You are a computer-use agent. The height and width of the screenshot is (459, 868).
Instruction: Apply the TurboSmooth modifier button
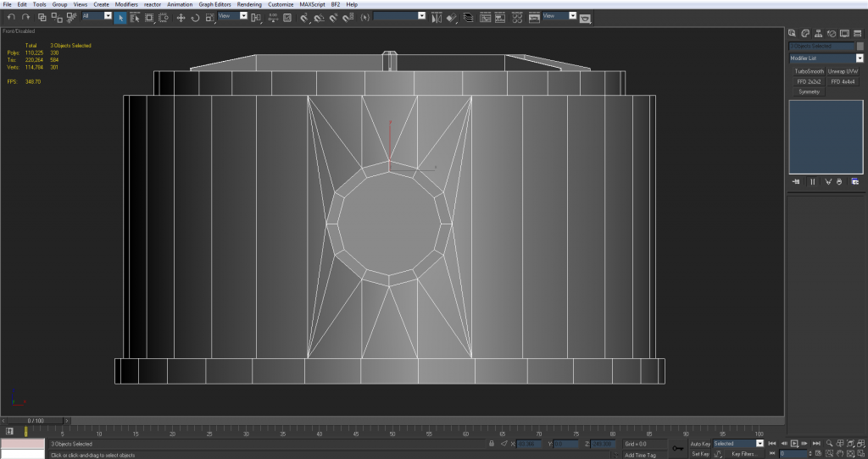(809, 71)
